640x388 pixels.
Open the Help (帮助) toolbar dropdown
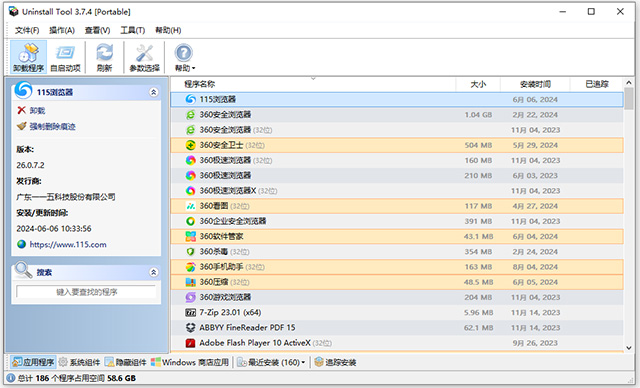pos(184,57)
